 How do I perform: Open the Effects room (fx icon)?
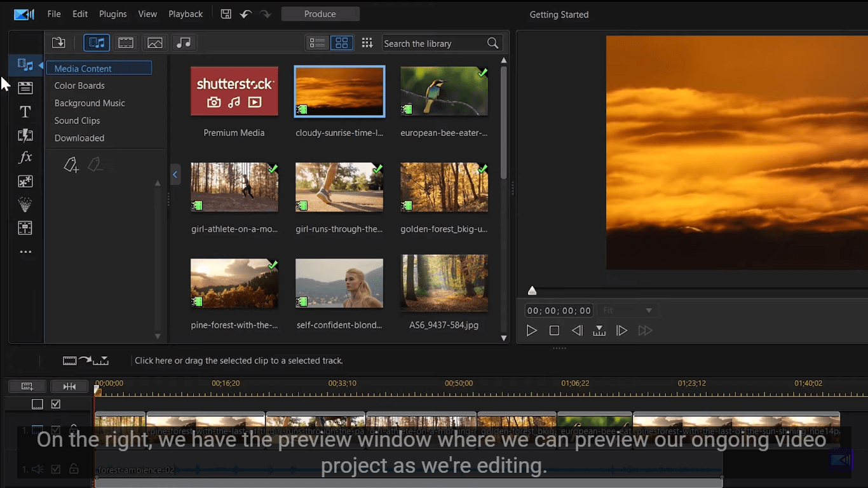[25, 158]
